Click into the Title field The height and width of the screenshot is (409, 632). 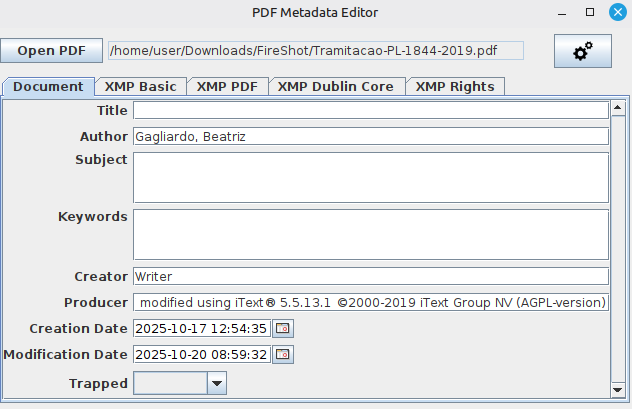370,110
